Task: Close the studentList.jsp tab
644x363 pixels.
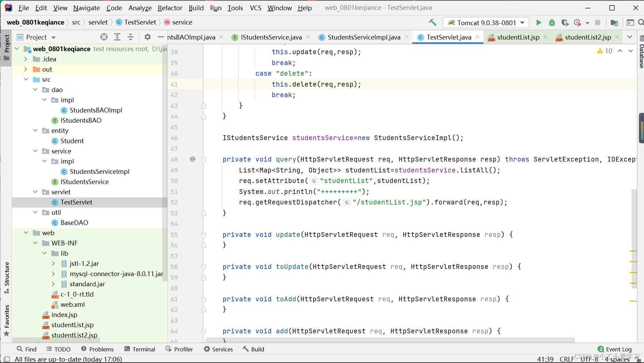Action: [545, 37]
